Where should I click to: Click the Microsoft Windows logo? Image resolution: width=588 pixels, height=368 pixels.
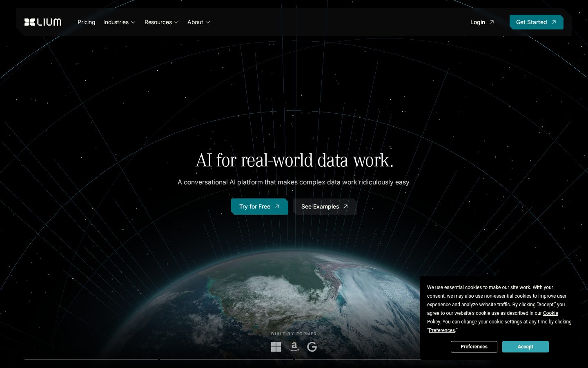pos(276,347)
